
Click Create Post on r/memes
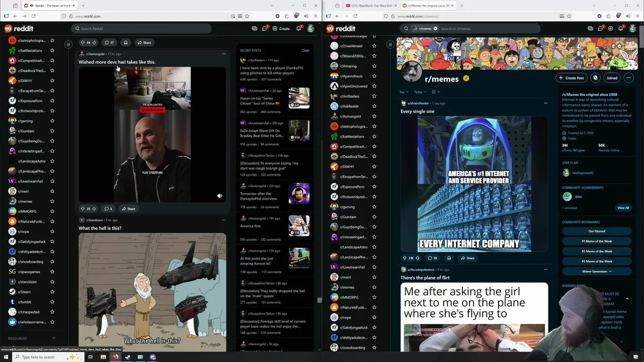click(571, 78)
